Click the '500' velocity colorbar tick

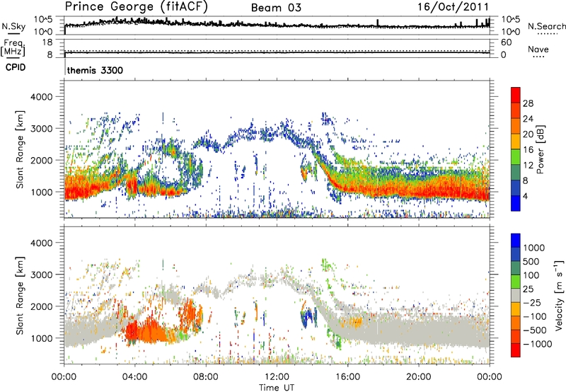tap(531, 261)
